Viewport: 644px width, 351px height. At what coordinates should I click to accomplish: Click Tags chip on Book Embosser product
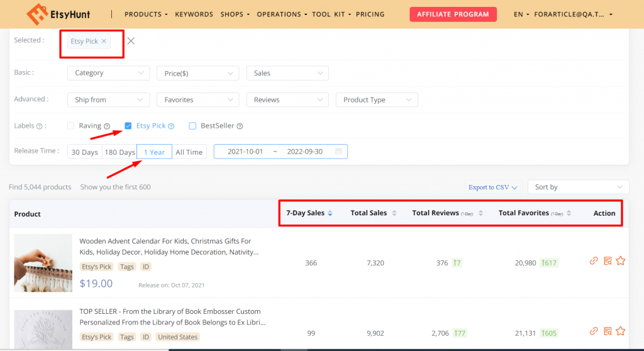point(127,337)
